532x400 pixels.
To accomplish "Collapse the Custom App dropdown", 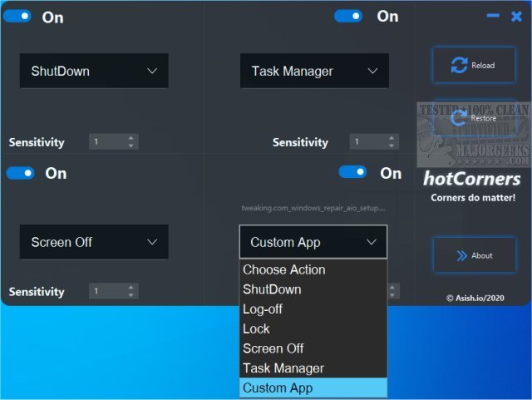I will tap(313, 242).
